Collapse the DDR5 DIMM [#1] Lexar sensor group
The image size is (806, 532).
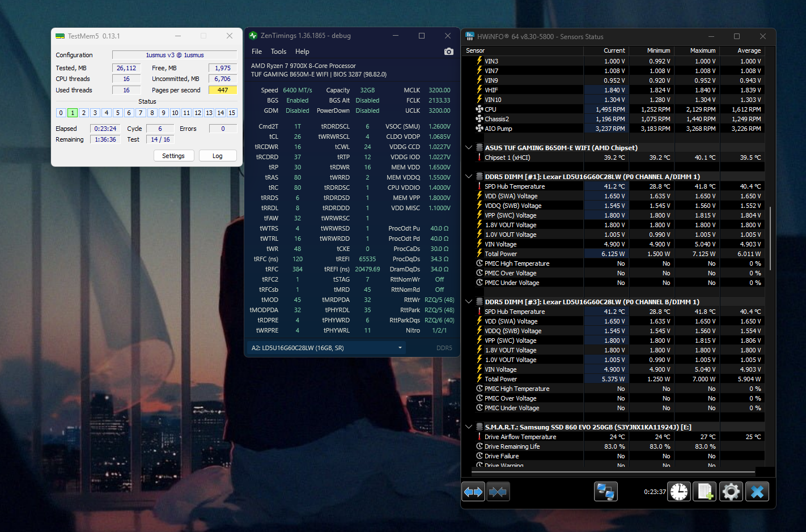[469, 177]
